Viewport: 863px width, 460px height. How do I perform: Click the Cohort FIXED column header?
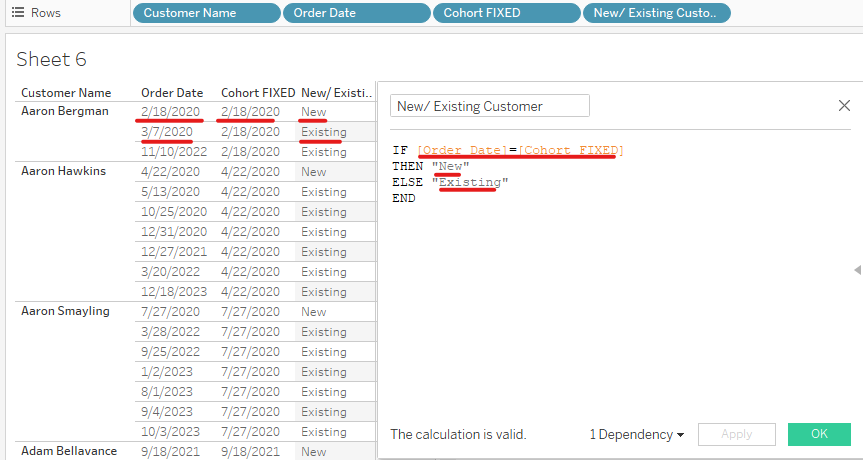pyautogui.click(x=258, y=92)
